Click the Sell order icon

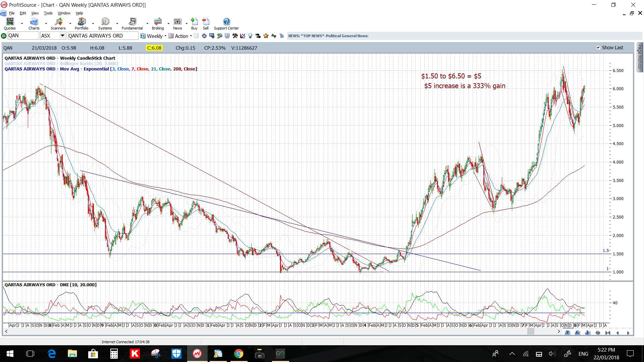coord(206,24)
